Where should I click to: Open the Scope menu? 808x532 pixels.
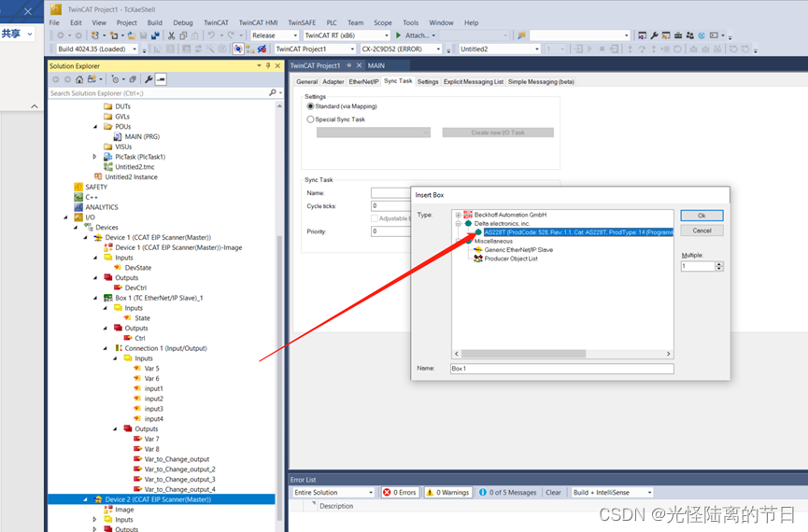point(383,22)
